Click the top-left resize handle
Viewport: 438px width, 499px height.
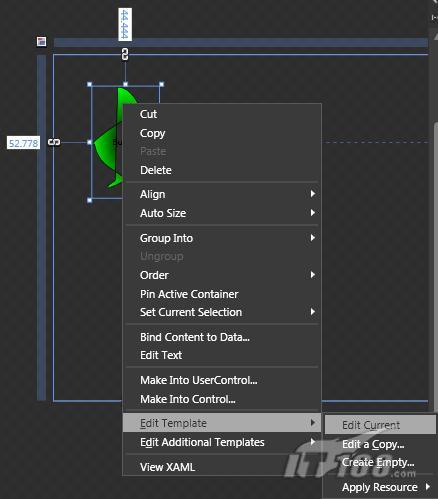90,85
